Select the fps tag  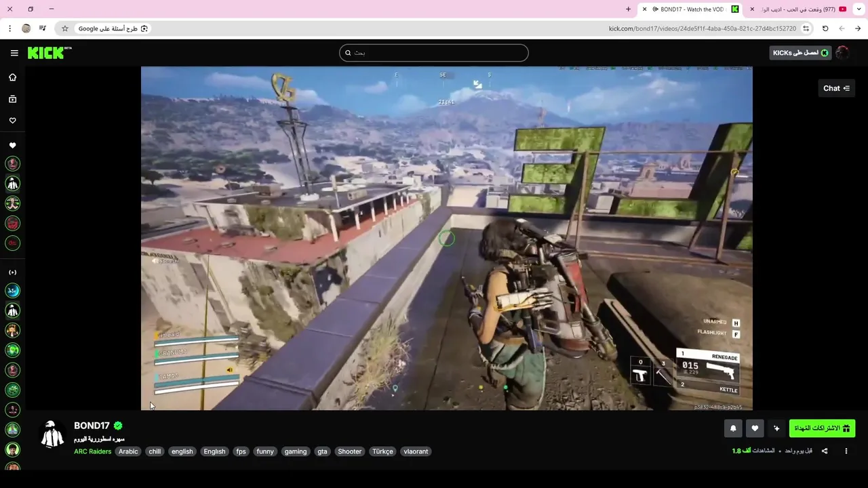click(x=241, y=451)
